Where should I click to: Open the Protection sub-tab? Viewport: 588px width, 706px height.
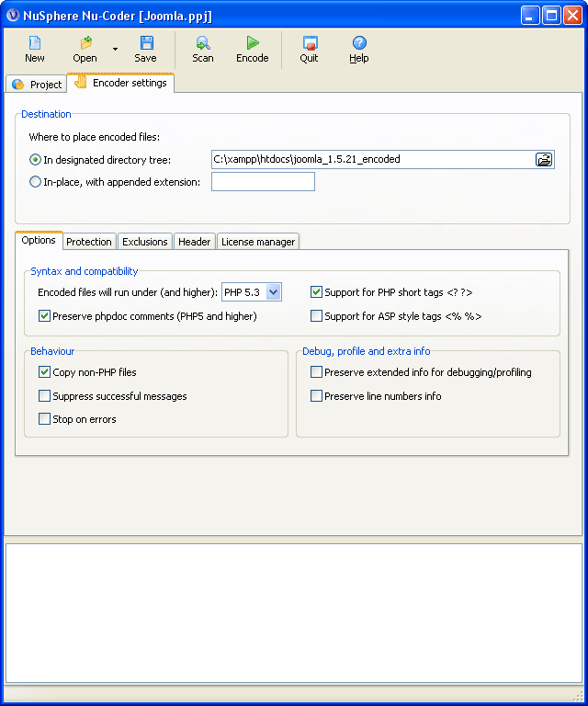[89, 242]
